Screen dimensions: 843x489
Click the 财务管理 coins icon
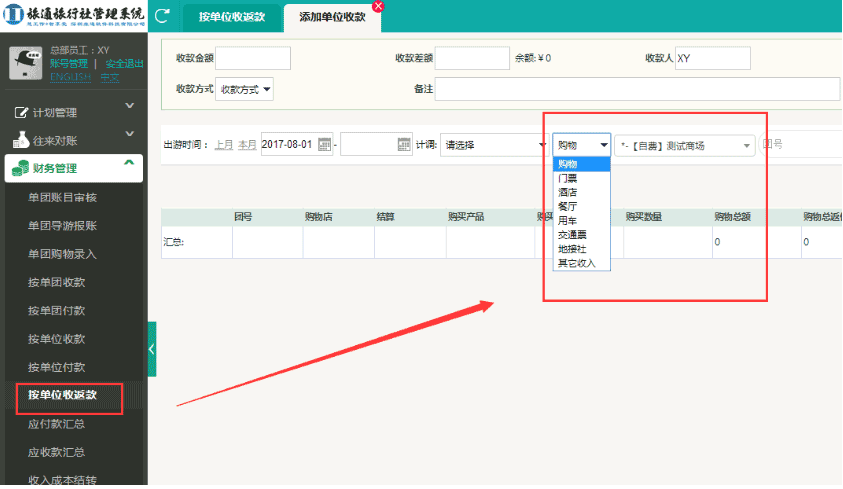click(20, 168)
